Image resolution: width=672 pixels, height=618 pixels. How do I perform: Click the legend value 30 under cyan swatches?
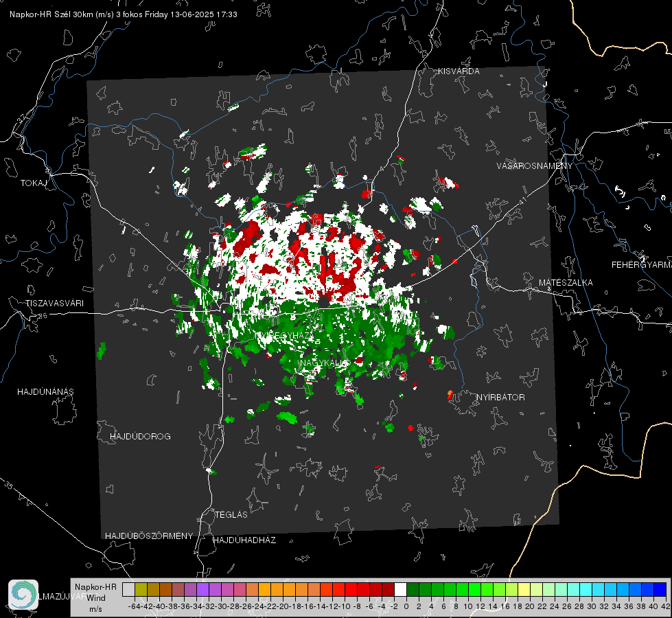[x=592, y=606]
